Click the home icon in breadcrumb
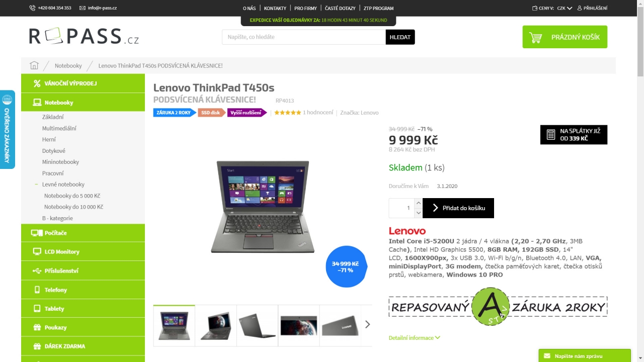 pyautogui.click(x=34, y=65)
